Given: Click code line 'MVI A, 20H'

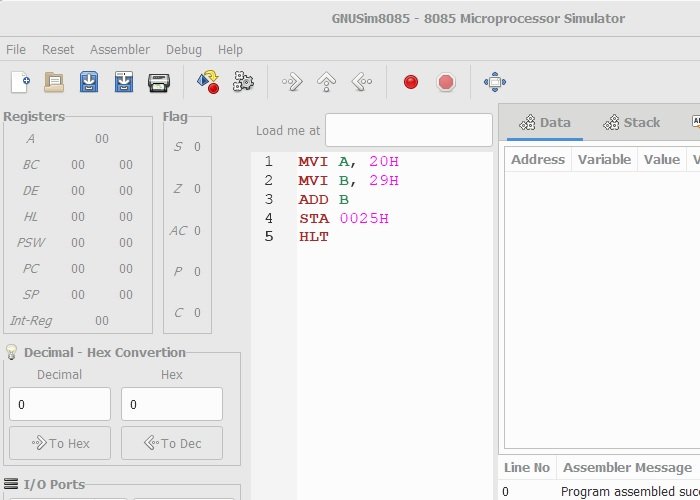Looking at the screenshot, I should [348, 162].
